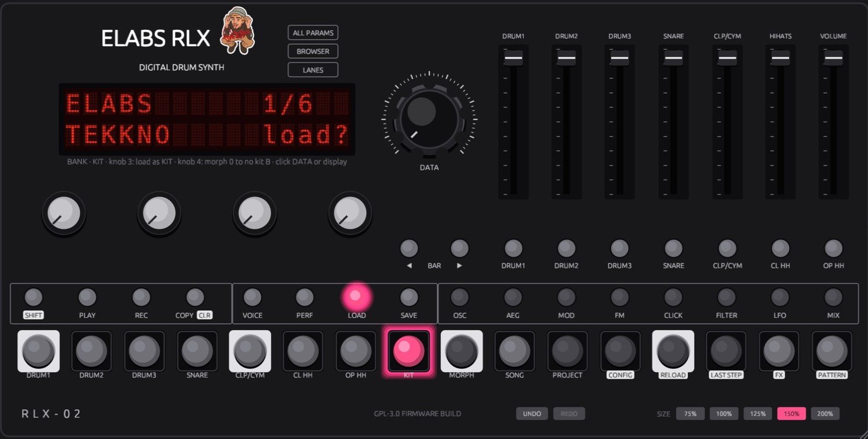
Task: Tap the large DRUM1 pad
Action: coord(39,351)
